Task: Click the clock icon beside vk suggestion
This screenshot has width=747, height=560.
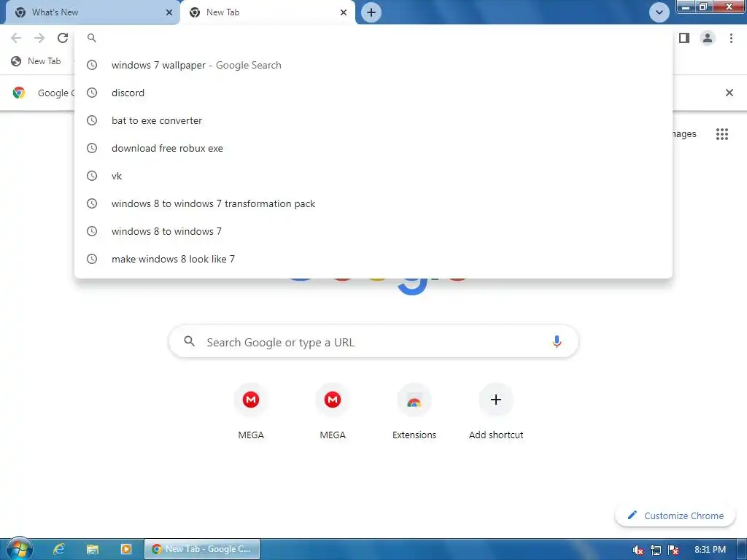Action: click(92, 176)
